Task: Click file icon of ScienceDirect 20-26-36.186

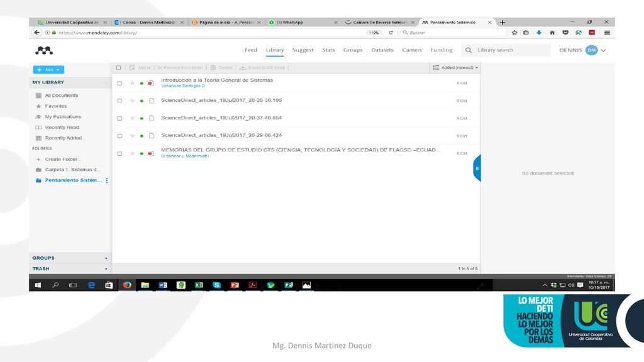Action: click(x=152, y=101)
